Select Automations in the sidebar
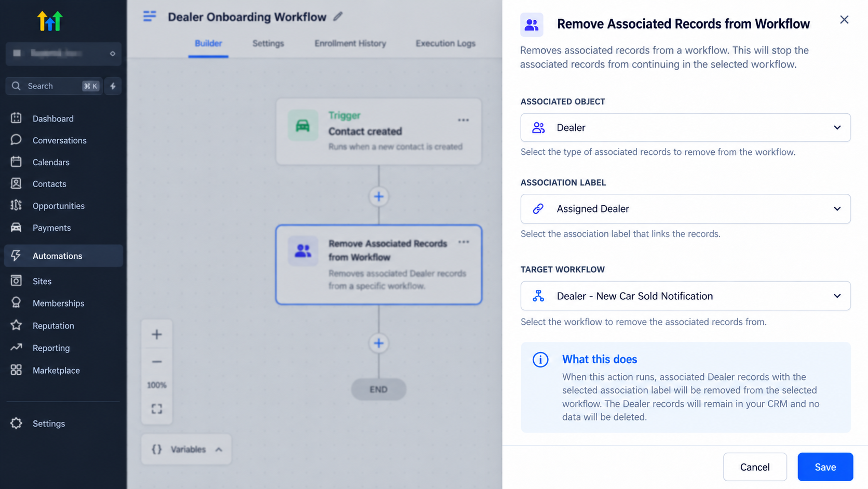Image resolution: width=868 pixels, height=489 pixels. 63,256
